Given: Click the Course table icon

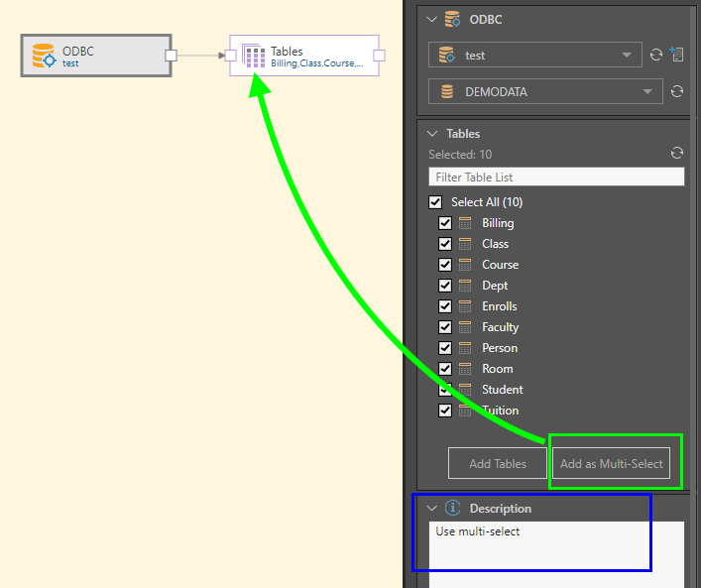Looking at the screenshot, I should pyautogui.click(x=465, y=265).
